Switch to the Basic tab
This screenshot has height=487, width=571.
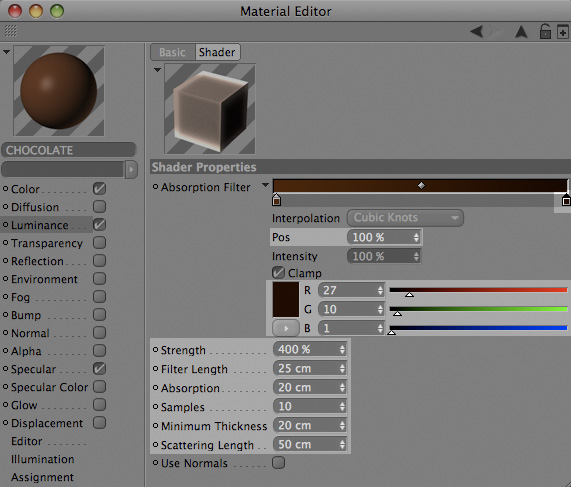click(173, 52)
